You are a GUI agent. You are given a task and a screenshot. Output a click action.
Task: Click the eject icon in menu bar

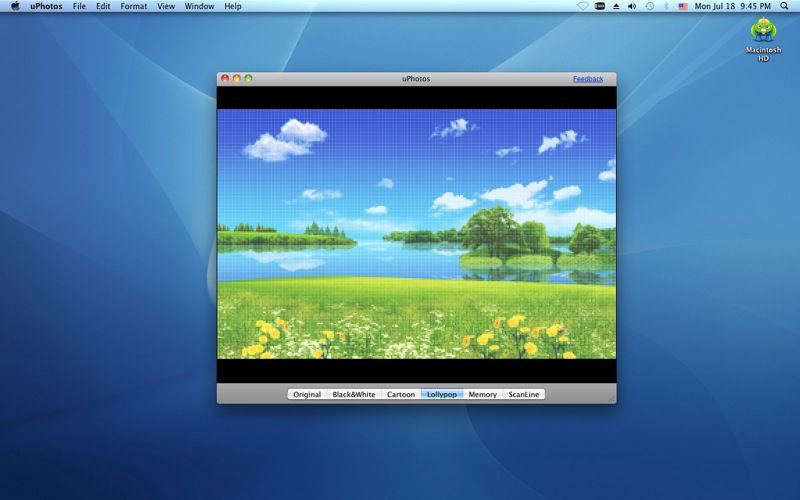[x=616, y=6]
